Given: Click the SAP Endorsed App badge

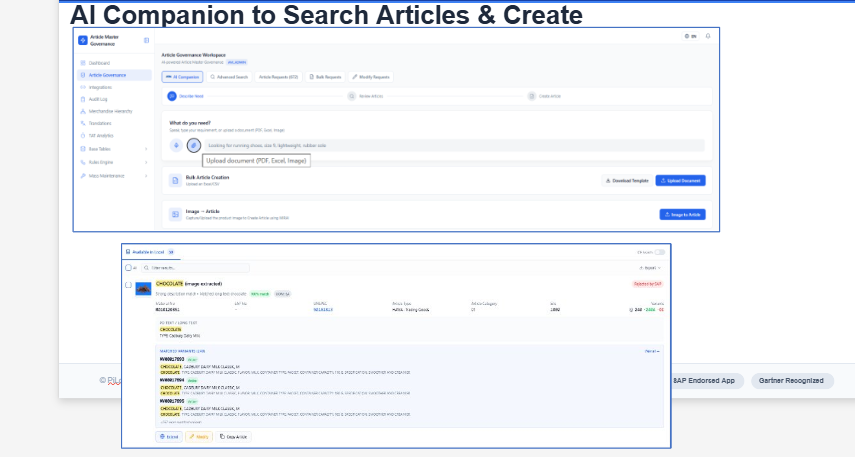Looking at the screenshot, I should pos(704,381).
